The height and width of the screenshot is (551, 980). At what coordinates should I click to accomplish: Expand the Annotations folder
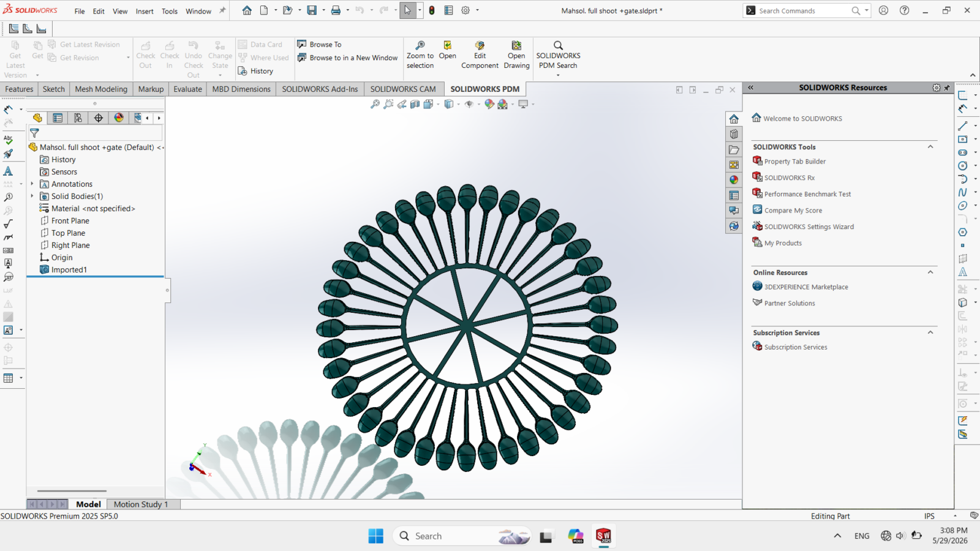point(32,184)
